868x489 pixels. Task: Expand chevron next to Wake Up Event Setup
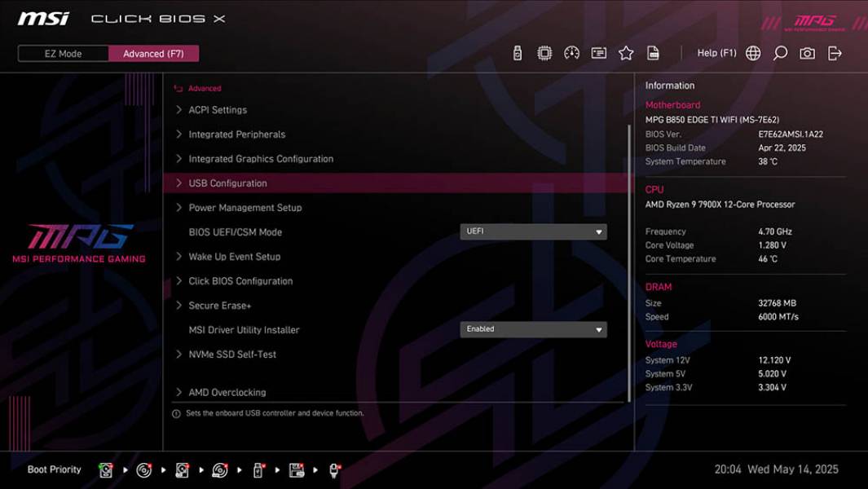(x=178, y=257)
